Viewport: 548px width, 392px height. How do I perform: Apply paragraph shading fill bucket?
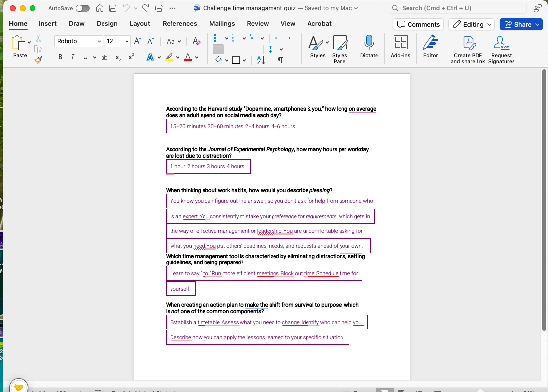pos(219,60)
